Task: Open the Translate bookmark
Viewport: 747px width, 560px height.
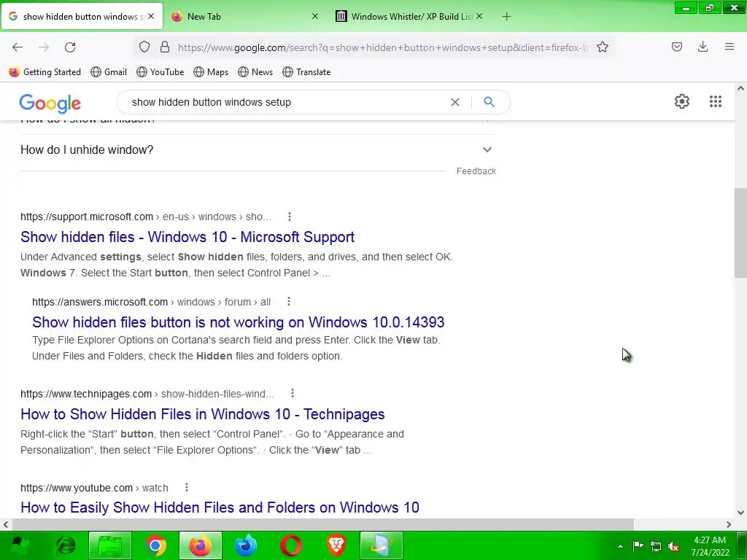Action: pos(306,72)
